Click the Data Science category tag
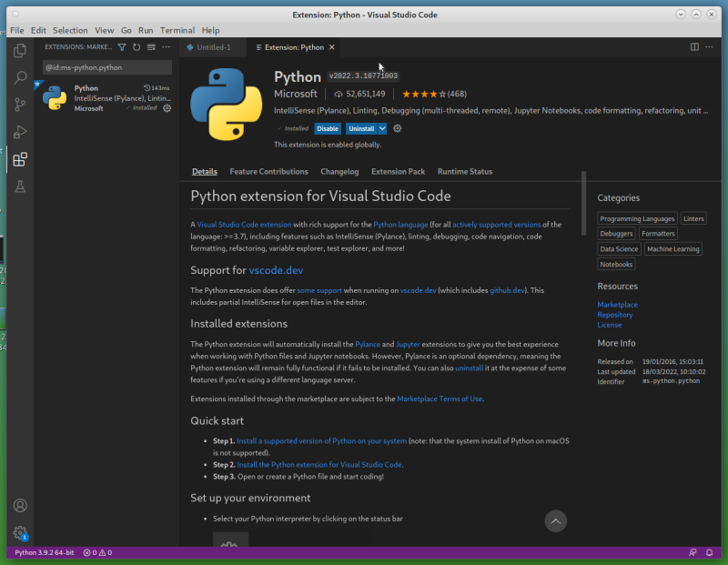728x565 pixels. pyautogui.click(x=619, y=249)
